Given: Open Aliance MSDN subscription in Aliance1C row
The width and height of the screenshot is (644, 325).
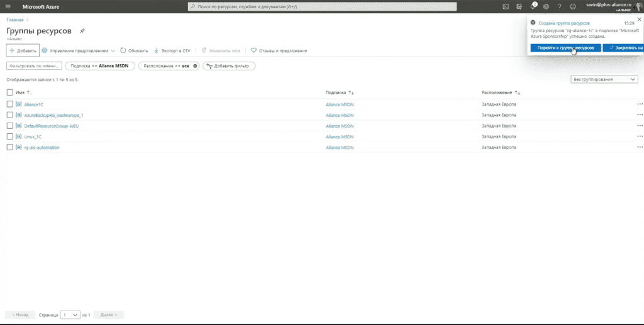Looking at the screenshot, I should click(340, 104).
